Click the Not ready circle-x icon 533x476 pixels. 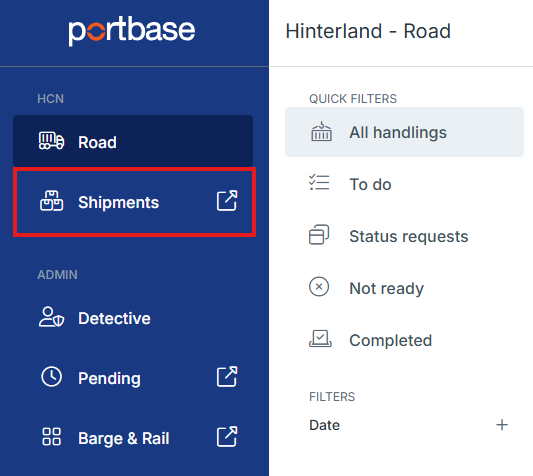tap(319, 287)
